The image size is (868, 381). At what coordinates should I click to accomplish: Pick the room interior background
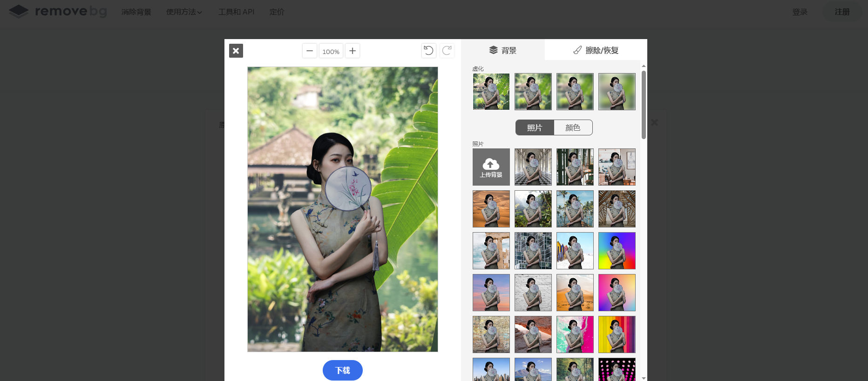pos(617,167)
